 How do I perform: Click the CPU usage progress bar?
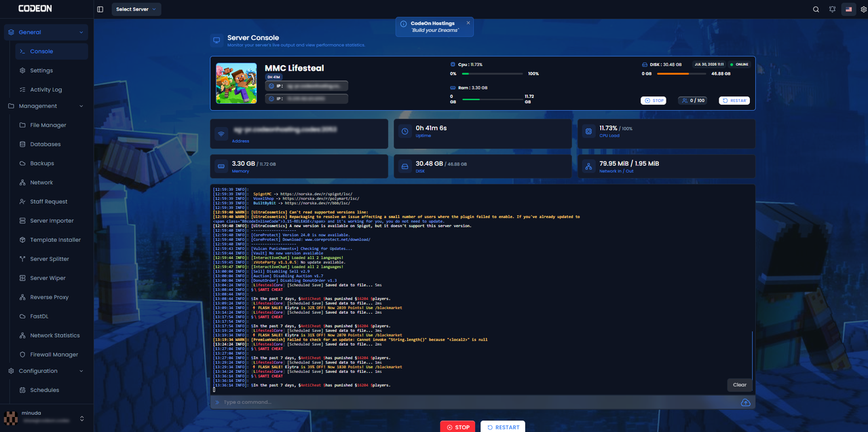coord(492,73)
